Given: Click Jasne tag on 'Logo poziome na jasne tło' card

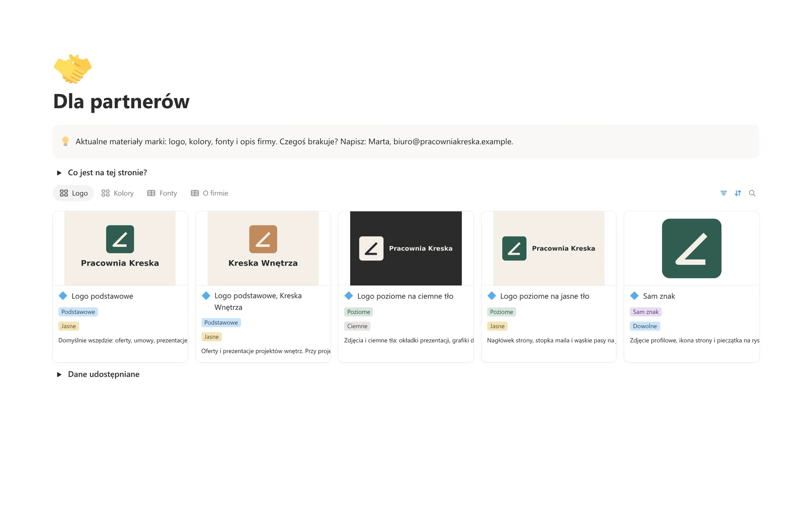Looking at the screenshot, I should click(497, 326).
